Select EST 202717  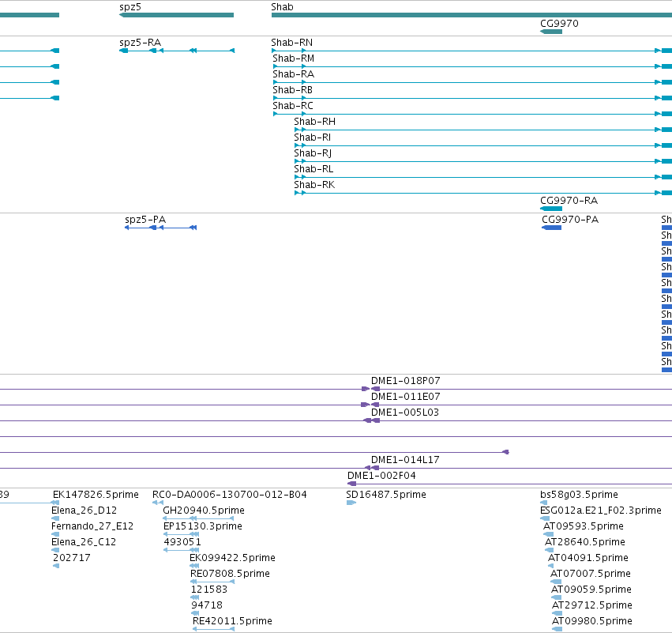72,559
